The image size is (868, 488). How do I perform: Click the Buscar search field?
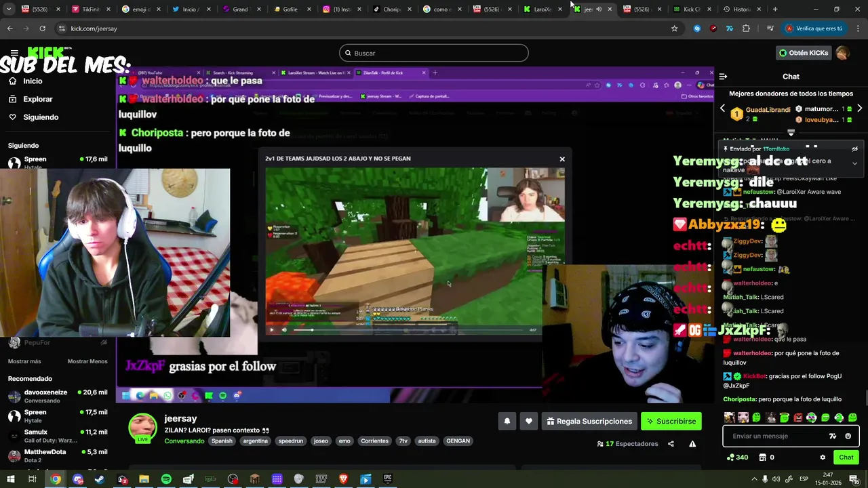pyautogui.click(x=433, y=53)
